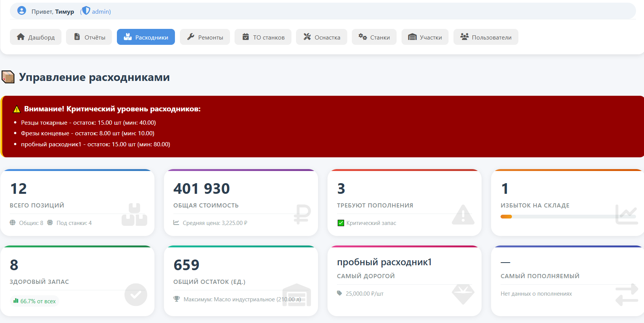Screen dimensions: 644x323
Task: Click the chart icon on Избыток на складе card
Action: [627, 214]
